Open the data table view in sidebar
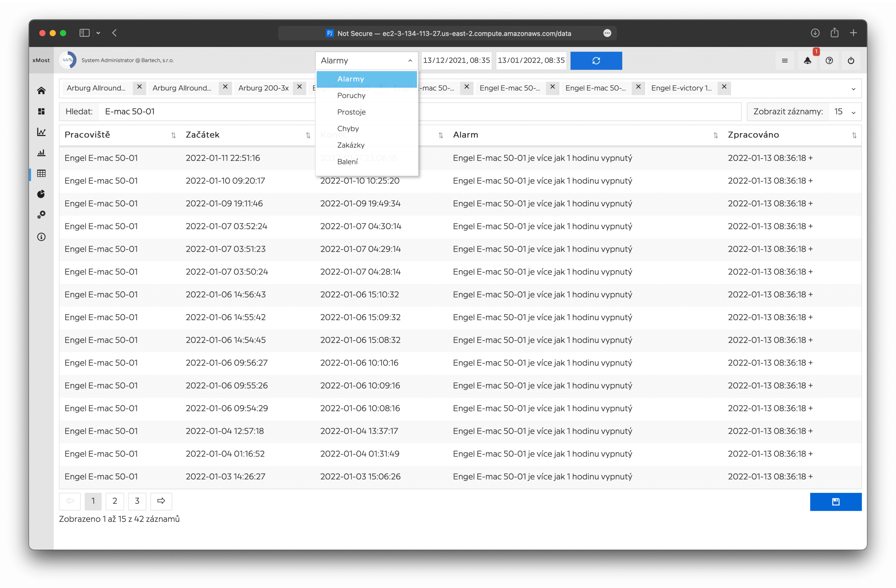This screenshot has height=588, width=896. tap(41, 174)
